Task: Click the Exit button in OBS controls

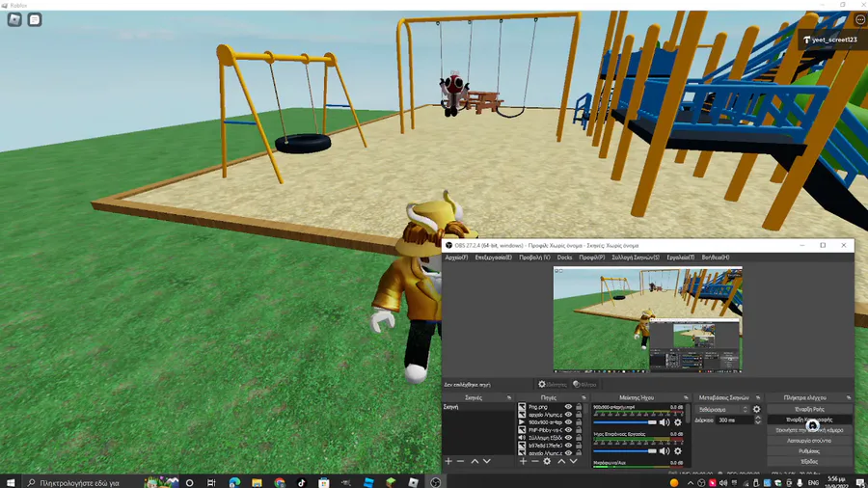Action: 809,461
